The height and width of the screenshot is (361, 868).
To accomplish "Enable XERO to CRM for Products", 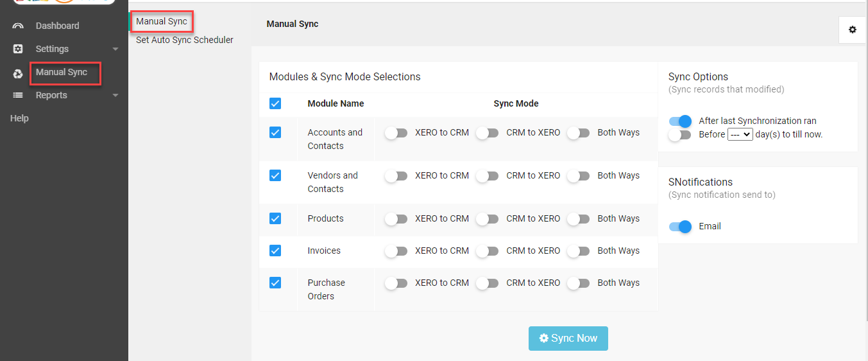I will pyautogui.click(x=396, y=219).
